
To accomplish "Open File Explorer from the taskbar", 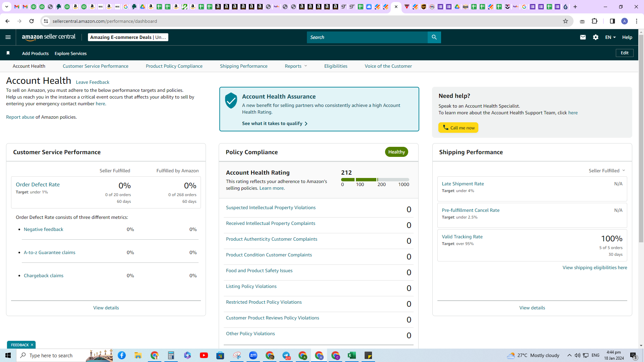I will [x=138, y=355].
